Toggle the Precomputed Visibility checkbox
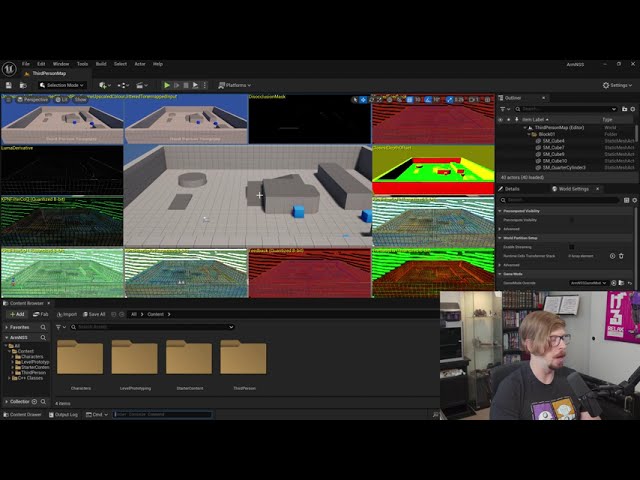Image resolution: width=640 pixels, height=480 pixels. pyautogui.click(x=572, y=221)
